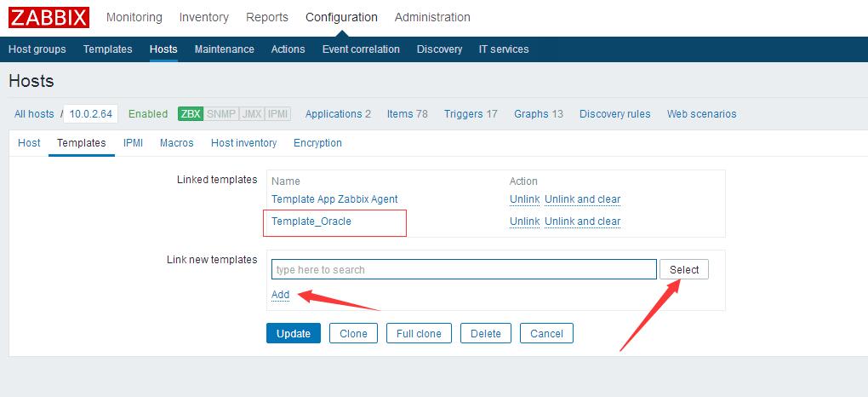Image resolution: width=868 pixels, height=397 pixels.
Task: Open the Graphs 13 link
Action: [538, 113]
